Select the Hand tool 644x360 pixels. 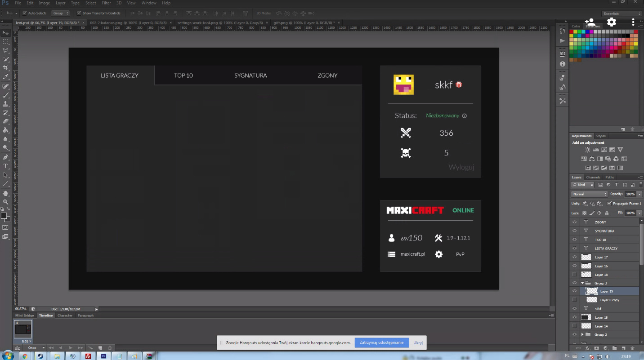click(6, 193)
